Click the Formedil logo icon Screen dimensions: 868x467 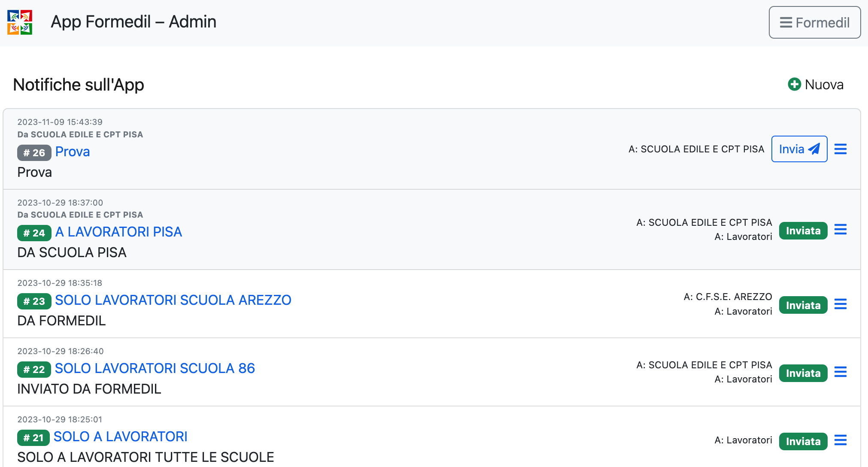20,22
